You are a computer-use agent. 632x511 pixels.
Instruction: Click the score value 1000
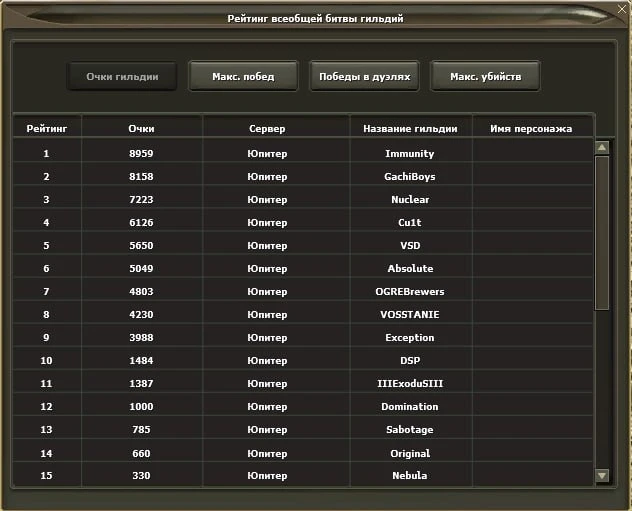[141, 407]
